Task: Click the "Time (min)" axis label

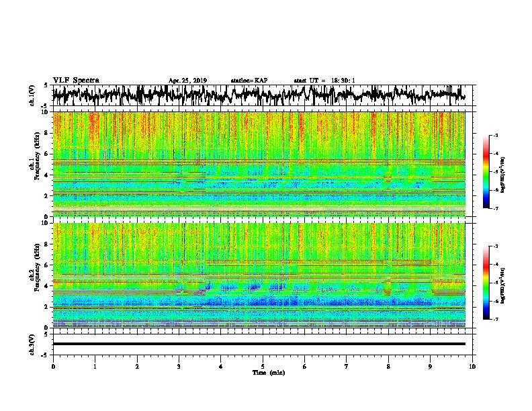Action: tap(269, 373)
